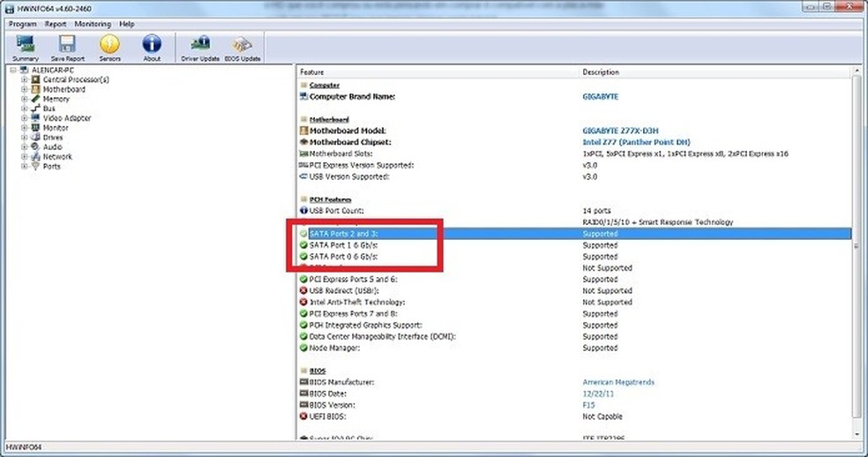This screenshot has height=457, width=868.
Task: Click the Drives icon in tree
Action: (35, 138)
